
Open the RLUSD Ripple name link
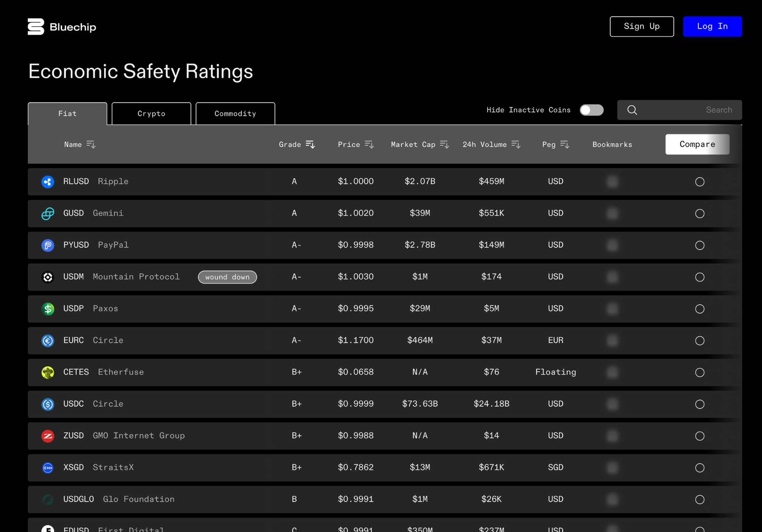pos(96,181)
